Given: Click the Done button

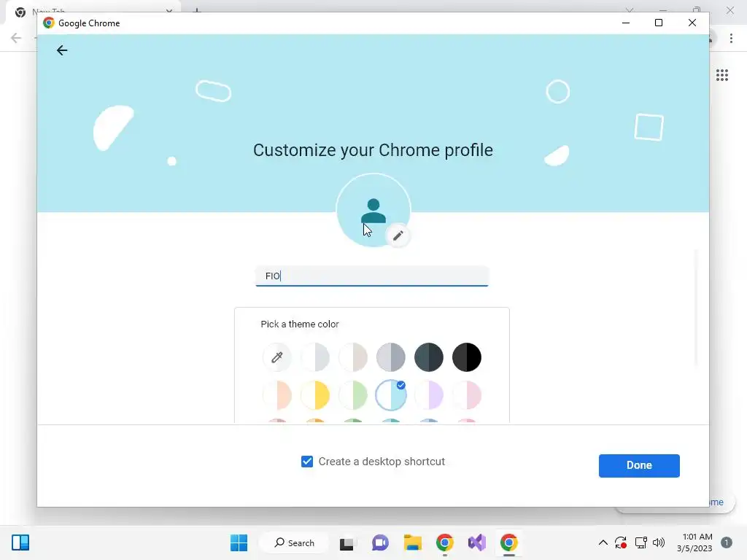Looking at the screenshot, I should pos(639,466).
